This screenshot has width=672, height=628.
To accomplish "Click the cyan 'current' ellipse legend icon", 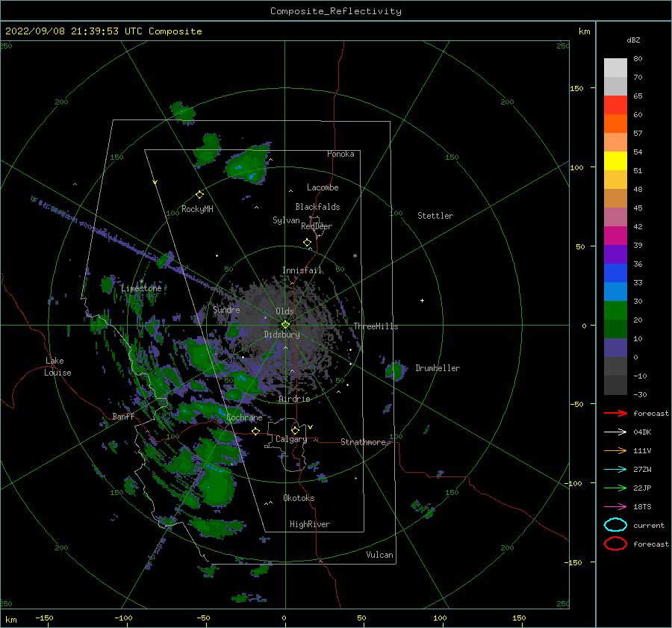I will [615, 525].
